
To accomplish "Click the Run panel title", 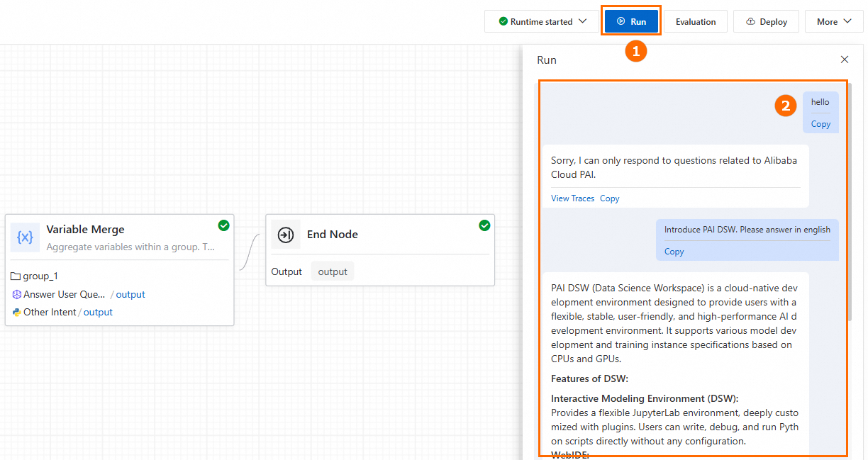I will coord(547,60).
